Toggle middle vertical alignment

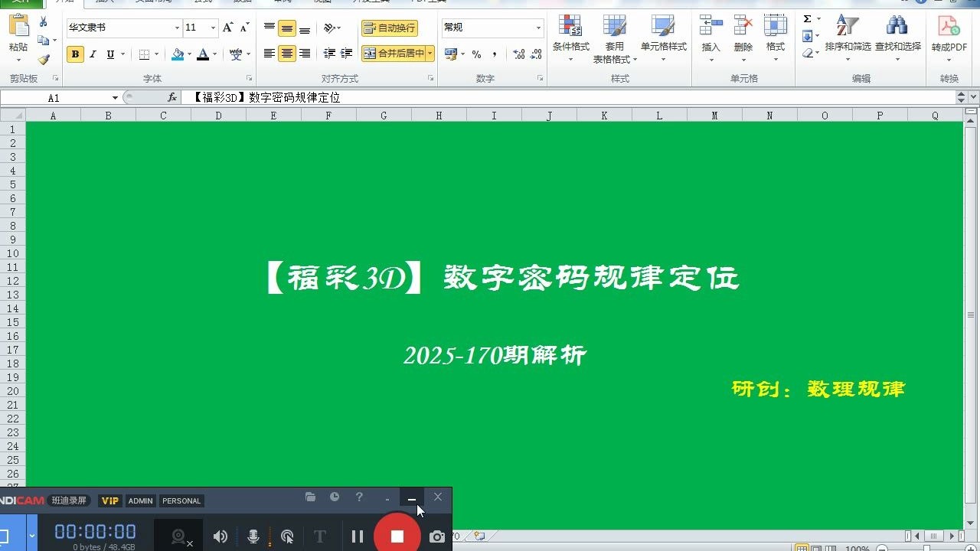pyautogui.click(x=287, y=28)
